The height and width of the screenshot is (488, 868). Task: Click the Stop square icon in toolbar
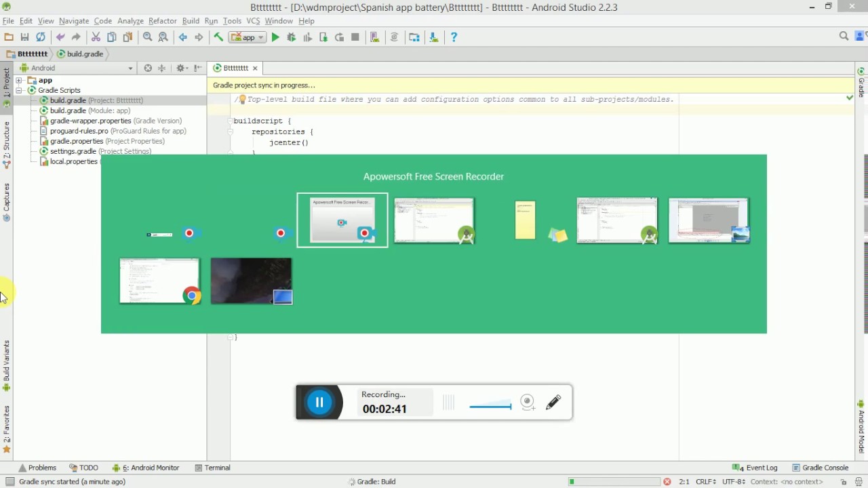pos(355,37)
